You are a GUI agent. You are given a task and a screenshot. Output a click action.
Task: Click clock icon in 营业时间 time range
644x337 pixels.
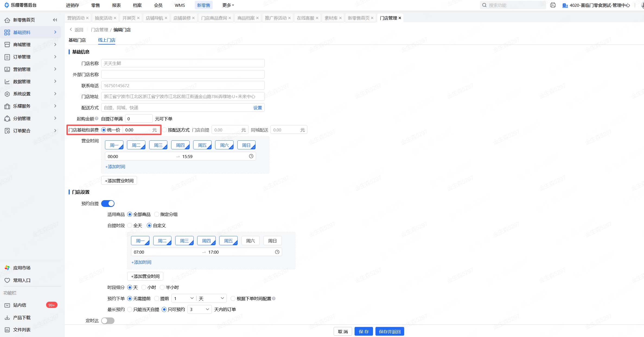pos(251,156)
